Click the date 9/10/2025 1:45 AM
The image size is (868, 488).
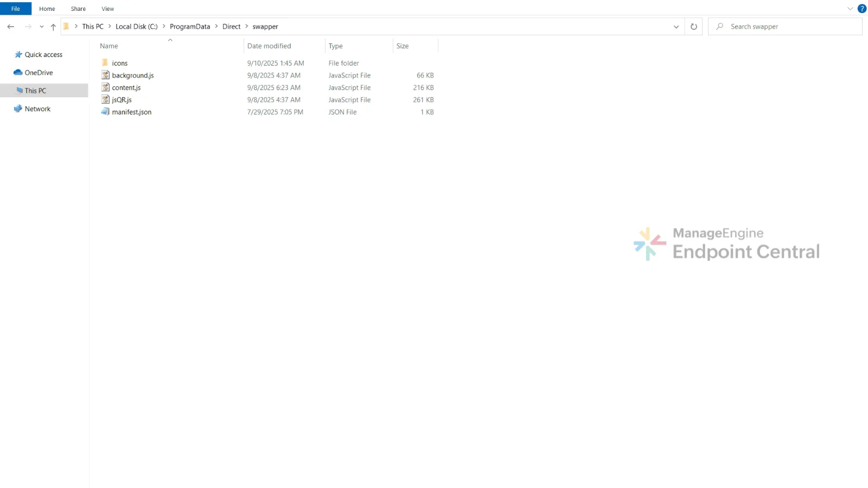(x=276, y=63)
